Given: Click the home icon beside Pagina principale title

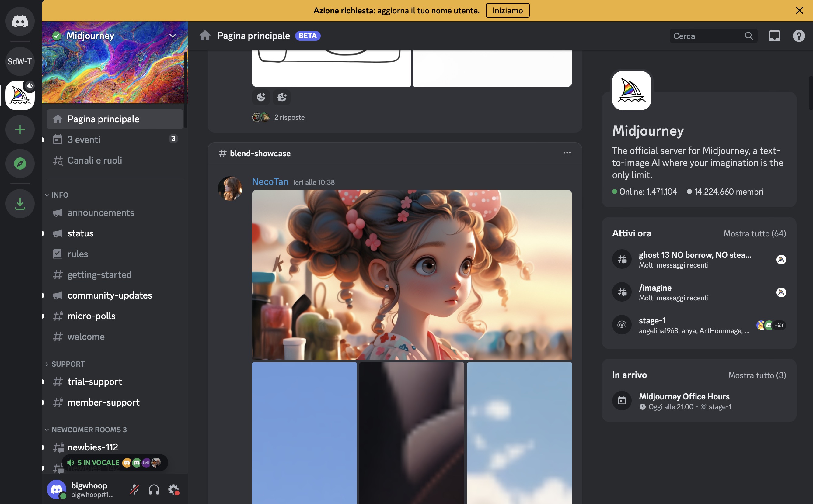Looking at the screenshot, I should [x=205, y=35].
